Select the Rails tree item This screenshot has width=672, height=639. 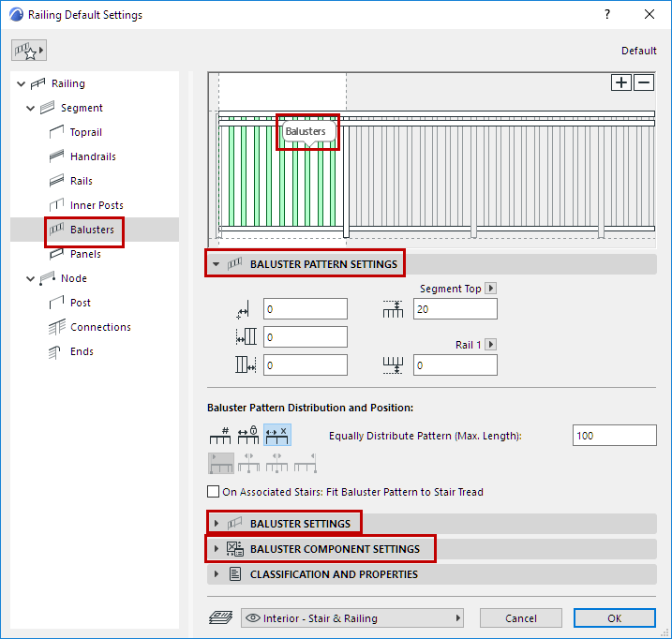81,181
